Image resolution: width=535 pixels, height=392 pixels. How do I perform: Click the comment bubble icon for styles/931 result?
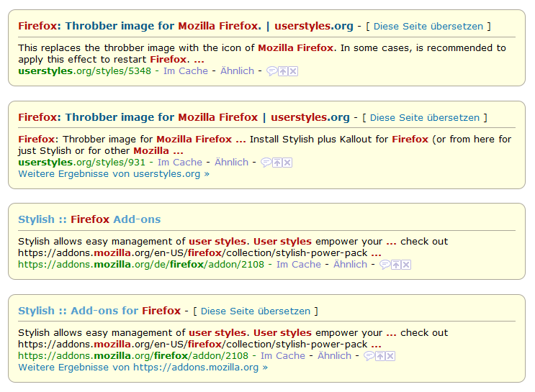(266, 163)
